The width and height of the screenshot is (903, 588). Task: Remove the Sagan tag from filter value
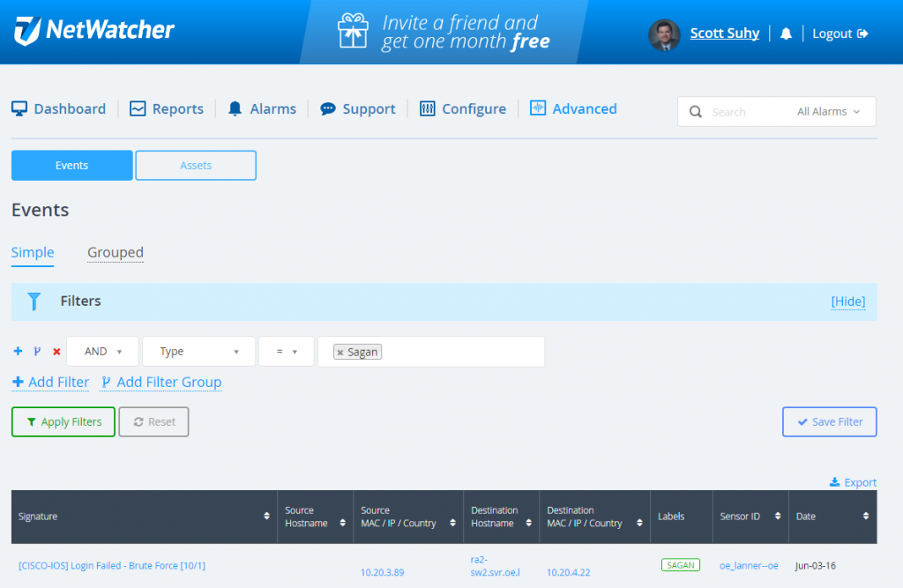(340, 353)
